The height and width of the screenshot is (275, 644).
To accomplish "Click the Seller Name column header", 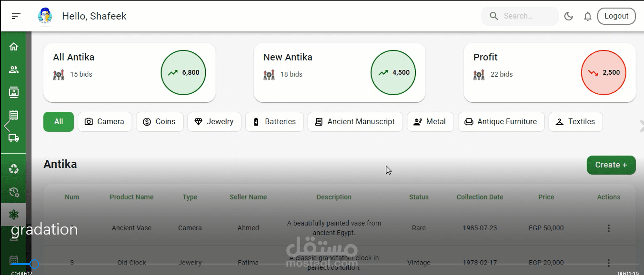I will click(x=248, y=197).
